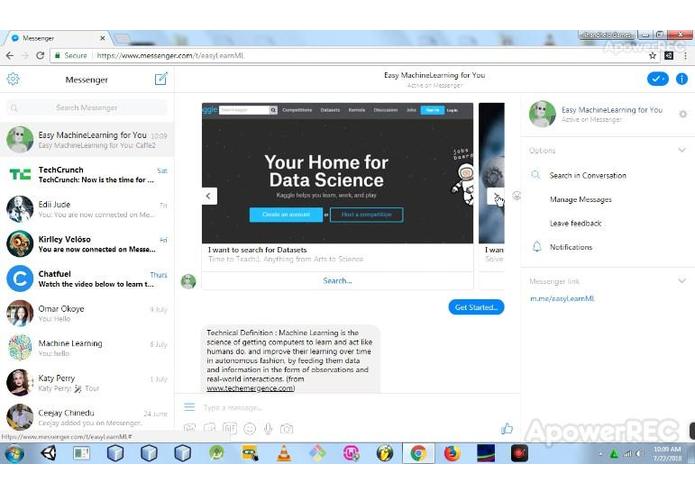Collapse the Messenger link section

click(x=682, y=281)
